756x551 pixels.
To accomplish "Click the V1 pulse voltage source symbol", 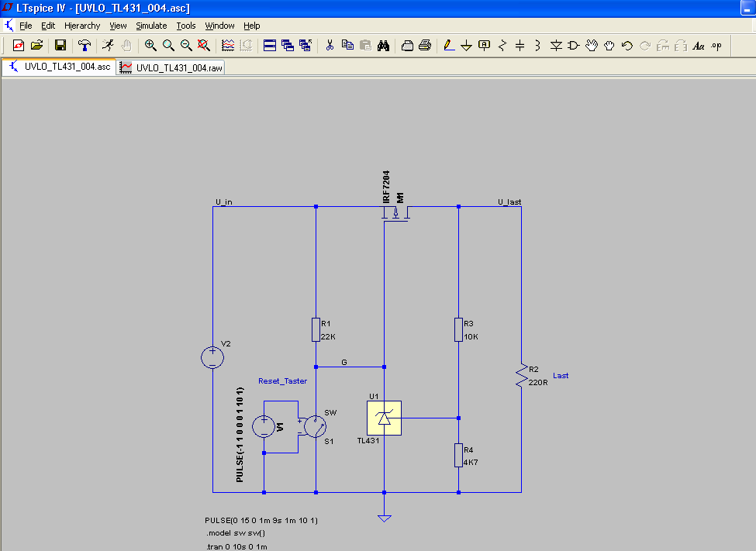I will 264,426.
